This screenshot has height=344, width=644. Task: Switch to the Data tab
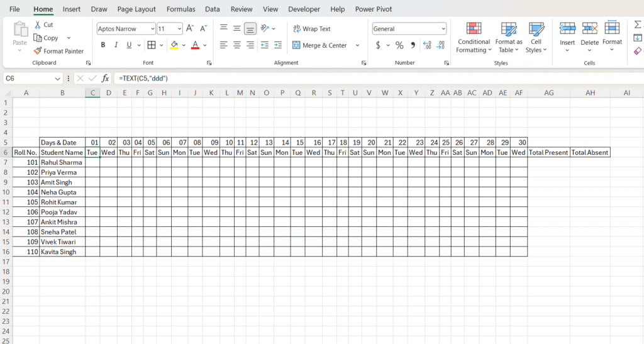(x=213, y=9)
